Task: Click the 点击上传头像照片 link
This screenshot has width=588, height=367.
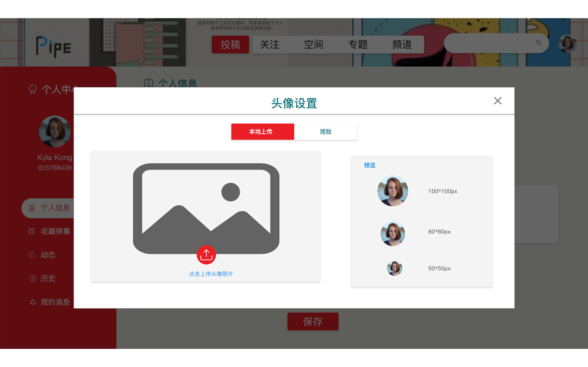Action: pos(211,274)
